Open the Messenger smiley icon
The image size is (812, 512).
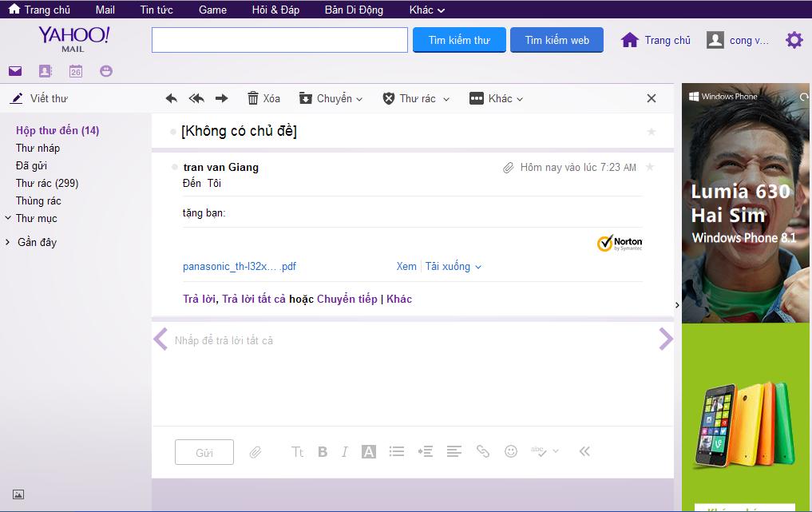[106, 71]
